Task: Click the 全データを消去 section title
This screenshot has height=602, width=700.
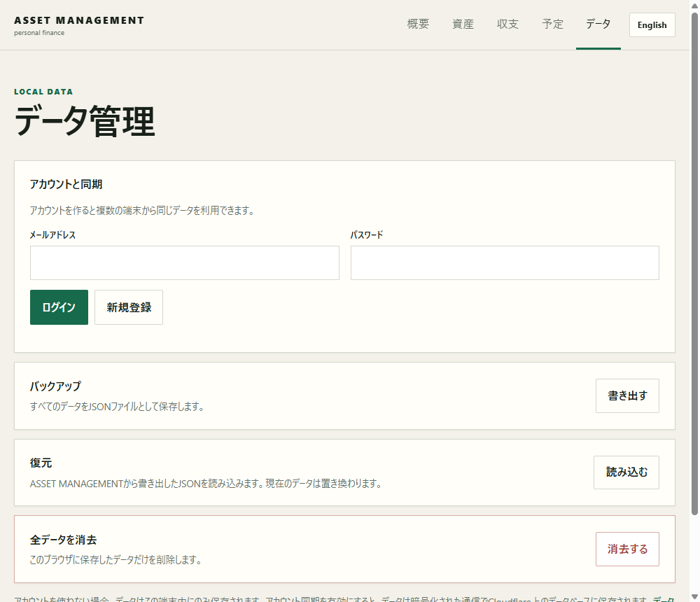Action: click(x=64, y=540)
